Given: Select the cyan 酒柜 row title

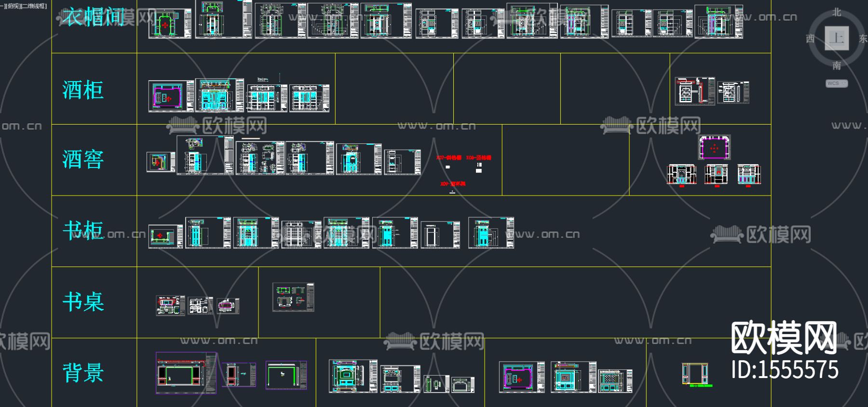Looking at the screenshot, I should [83, 90].
